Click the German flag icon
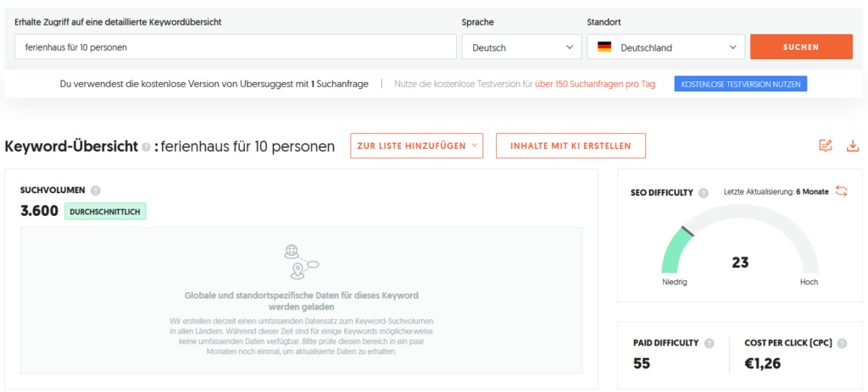 (x=604, y=47)
